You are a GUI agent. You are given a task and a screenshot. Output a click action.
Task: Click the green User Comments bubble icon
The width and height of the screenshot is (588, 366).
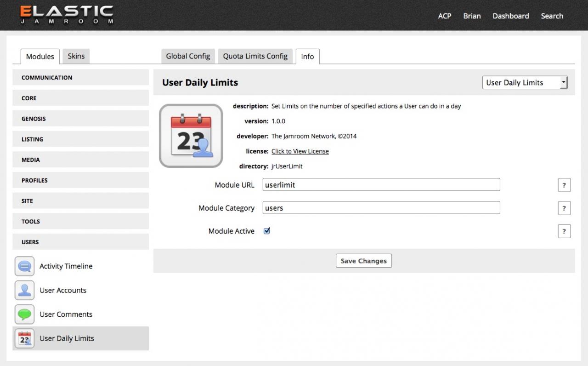[x=24, y=315]
